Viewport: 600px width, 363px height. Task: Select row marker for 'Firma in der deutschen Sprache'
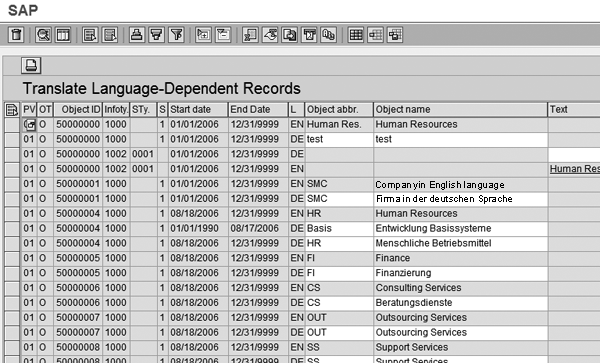pyautogui.click(x=12, y=199)
